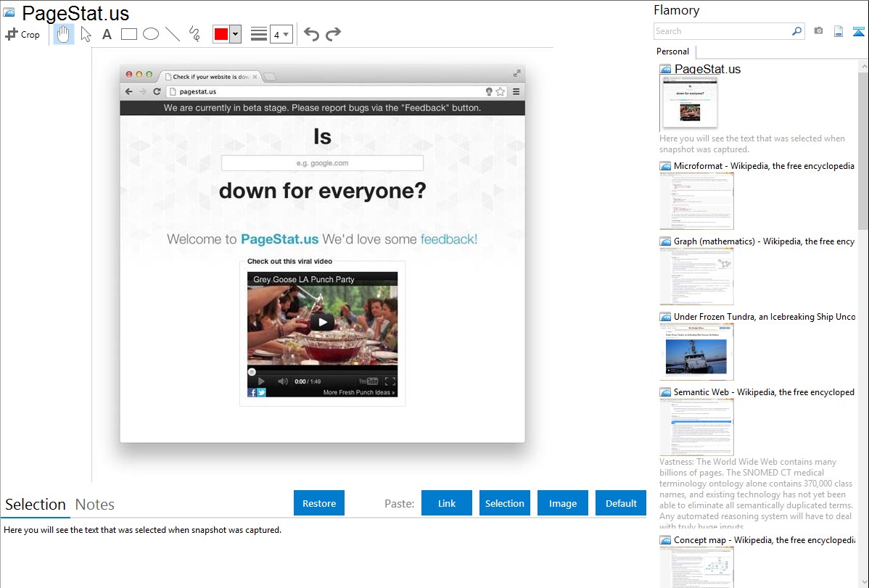Click into the Flamory search field
Screen dimensions: 869x588
[x=722, y=31]
